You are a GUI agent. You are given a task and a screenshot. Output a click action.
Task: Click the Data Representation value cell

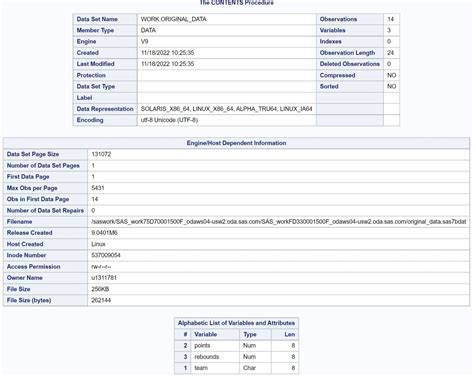227,109
